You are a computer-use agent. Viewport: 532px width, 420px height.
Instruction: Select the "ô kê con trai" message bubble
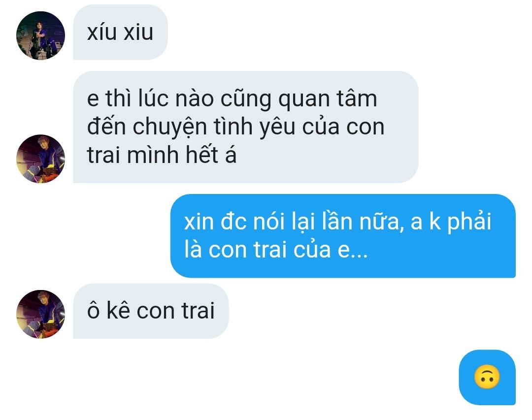(151, 311)
